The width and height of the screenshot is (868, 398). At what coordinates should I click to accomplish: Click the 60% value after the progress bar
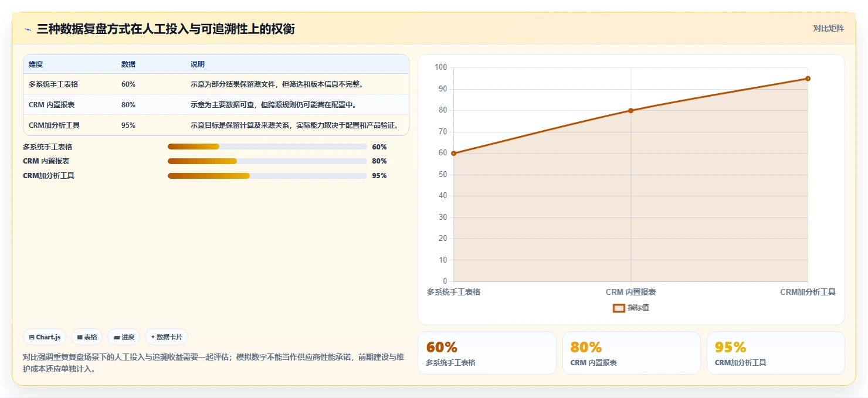pyautogui.click(x=379, y=147)
